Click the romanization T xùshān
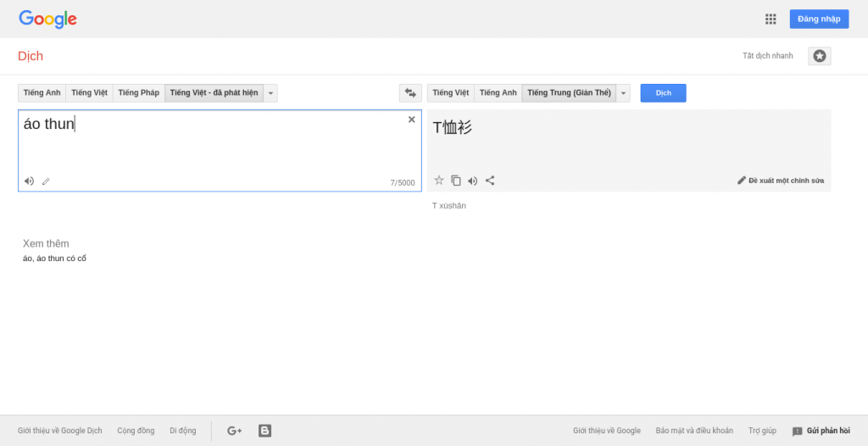The width and height of the screenshot is (868, 446). (449, 205)
